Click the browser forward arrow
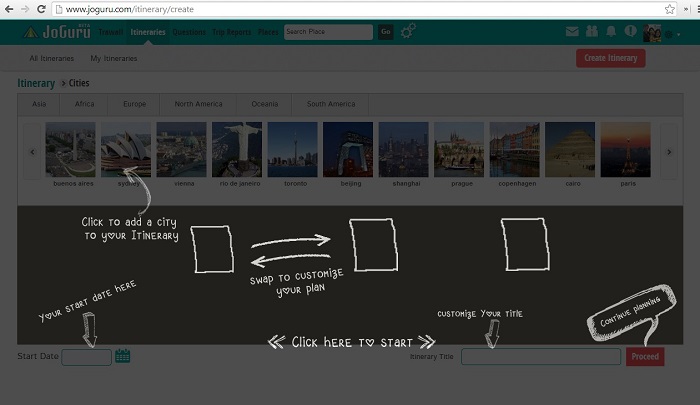Viewport: 700px width, 405px height. pyautogui.click(x=25, y=9)
